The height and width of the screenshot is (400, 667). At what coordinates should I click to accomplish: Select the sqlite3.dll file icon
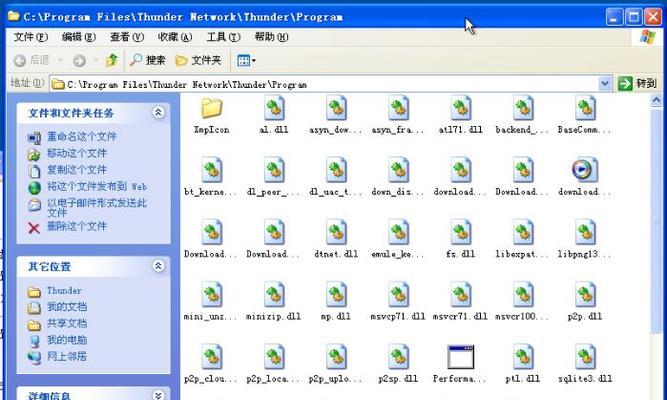coord(585,357)
